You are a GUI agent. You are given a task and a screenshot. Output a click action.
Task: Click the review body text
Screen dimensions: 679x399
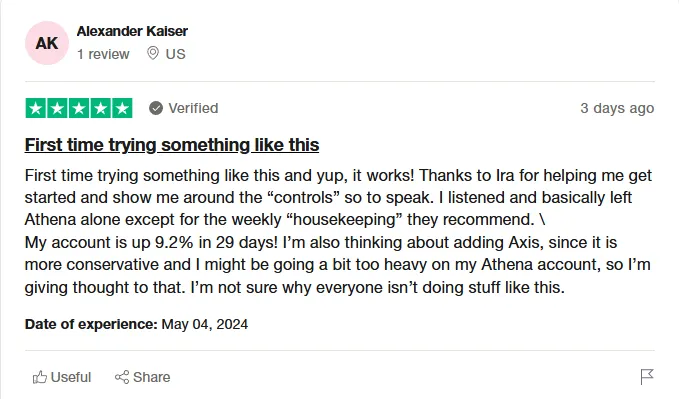[x=338, y=231]
